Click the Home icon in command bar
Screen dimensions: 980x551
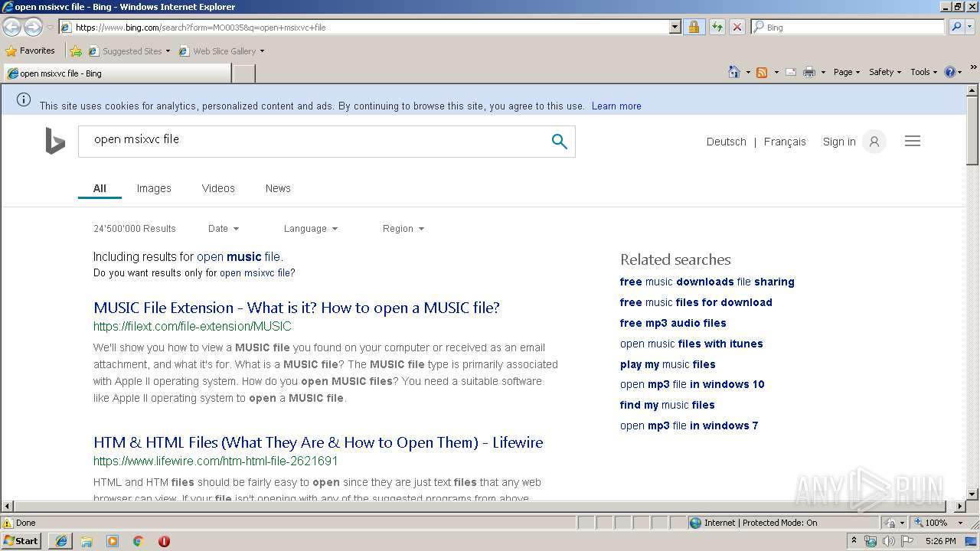coord(733,72)
